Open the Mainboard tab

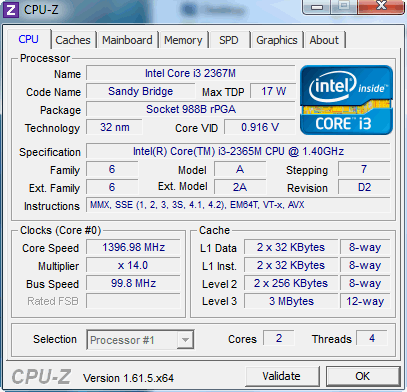(x=127, y=40)
